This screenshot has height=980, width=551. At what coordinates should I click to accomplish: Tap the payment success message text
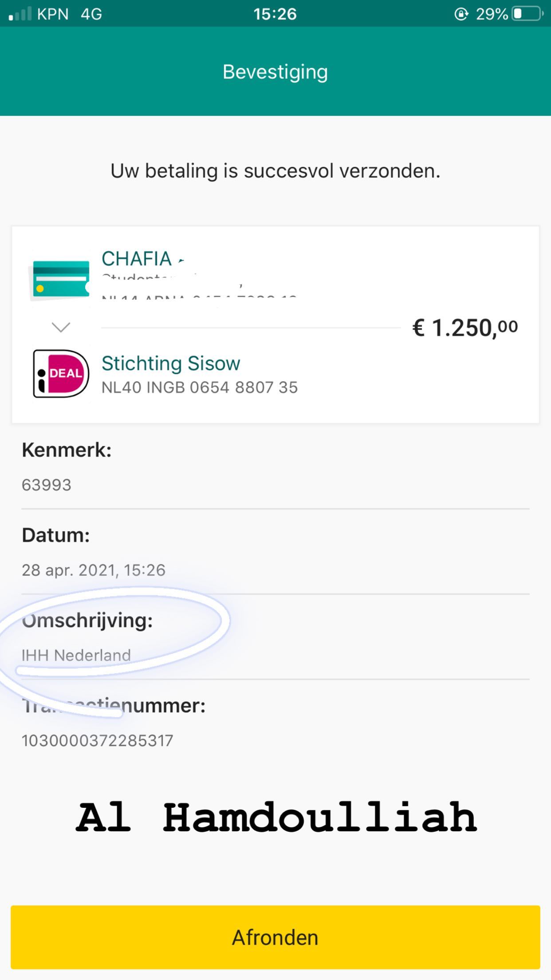[x=275, y=171]
